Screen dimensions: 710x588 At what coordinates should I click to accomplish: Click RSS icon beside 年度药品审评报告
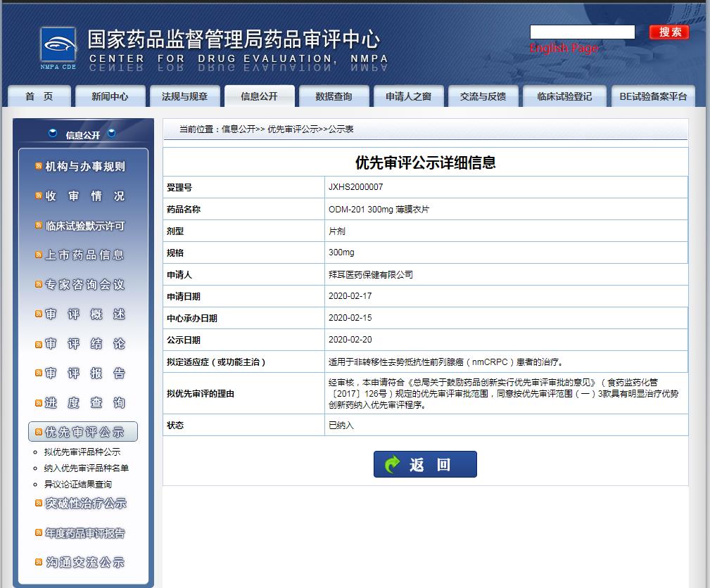39,533
